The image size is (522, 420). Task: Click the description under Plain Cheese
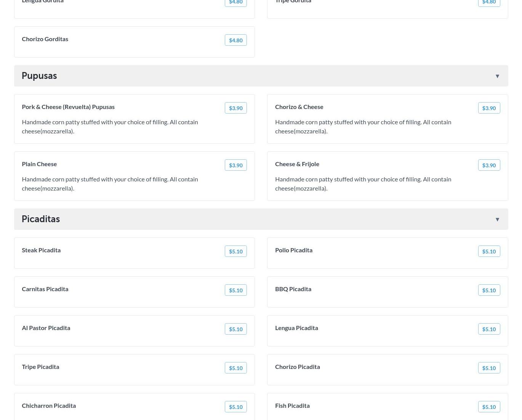point(110,184)
